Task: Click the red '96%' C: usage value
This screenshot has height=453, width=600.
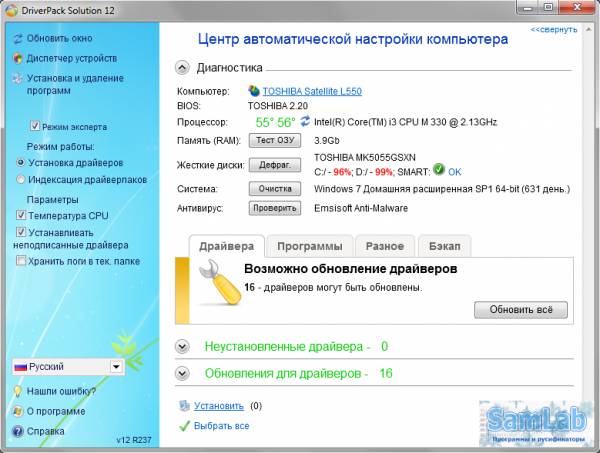Action: [342, 173]
